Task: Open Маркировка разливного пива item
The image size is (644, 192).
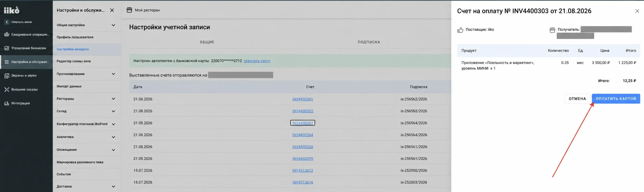Action: tap(87, 162)
